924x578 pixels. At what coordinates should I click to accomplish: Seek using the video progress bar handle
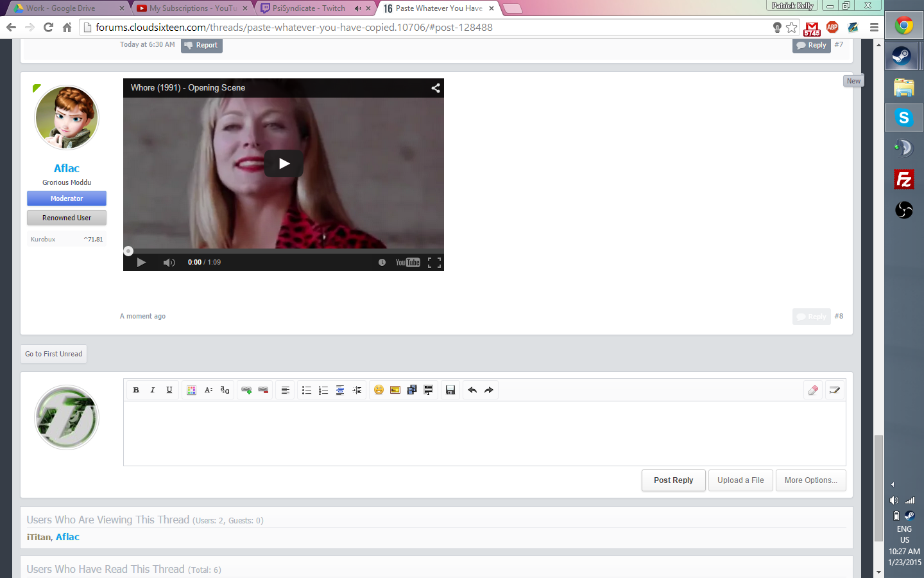[x=128, y=251]
